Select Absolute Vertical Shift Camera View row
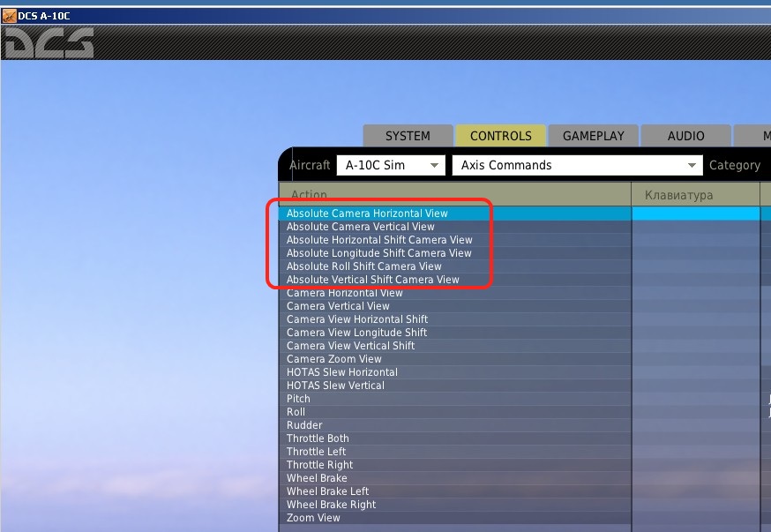 click(455, 280)
